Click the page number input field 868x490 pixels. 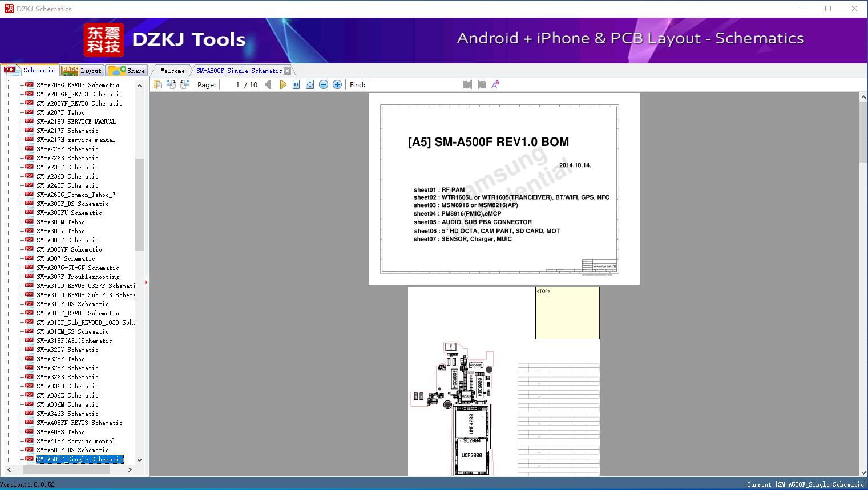click(231, 84)
